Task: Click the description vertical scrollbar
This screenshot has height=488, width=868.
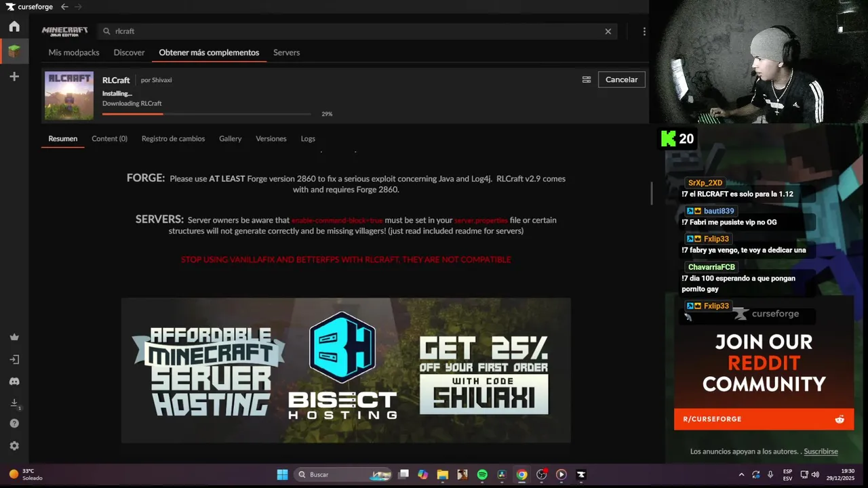Action: tap(652, 193)
